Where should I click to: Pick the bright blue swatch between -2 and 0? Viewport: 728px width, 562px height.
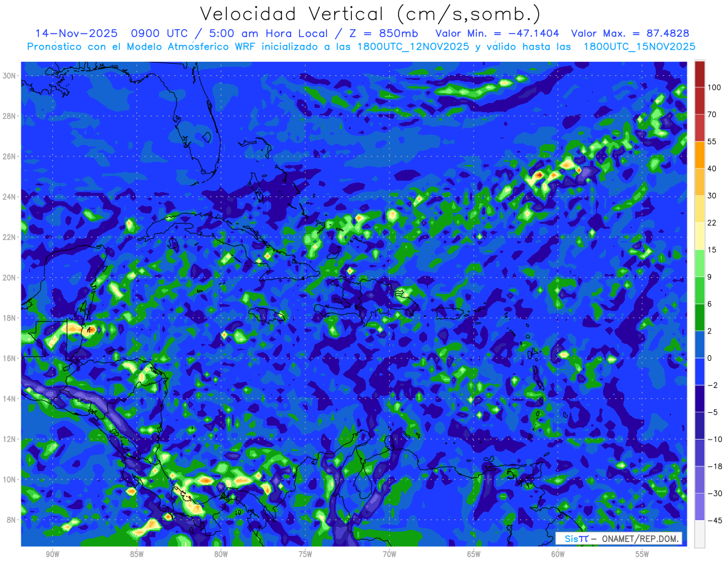[x=699, y=371]
